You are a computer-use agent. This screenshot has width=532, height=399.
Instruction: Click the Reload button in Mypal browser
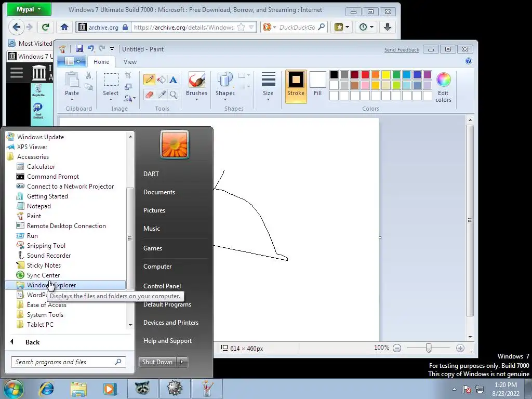pyautogui.click(x=45, y=27)
